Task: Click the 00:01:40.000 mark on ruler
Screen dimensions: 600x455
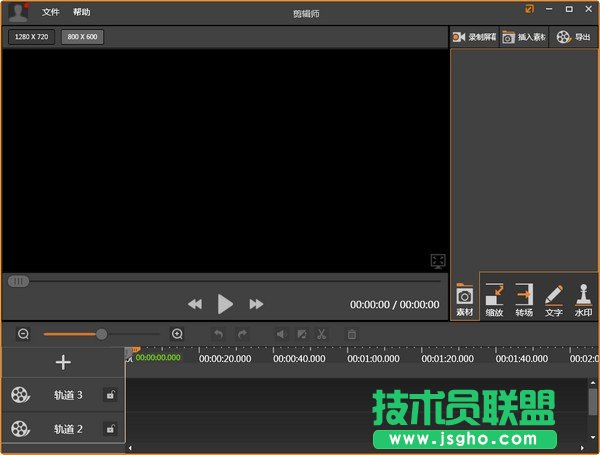Action: (522, 359)
